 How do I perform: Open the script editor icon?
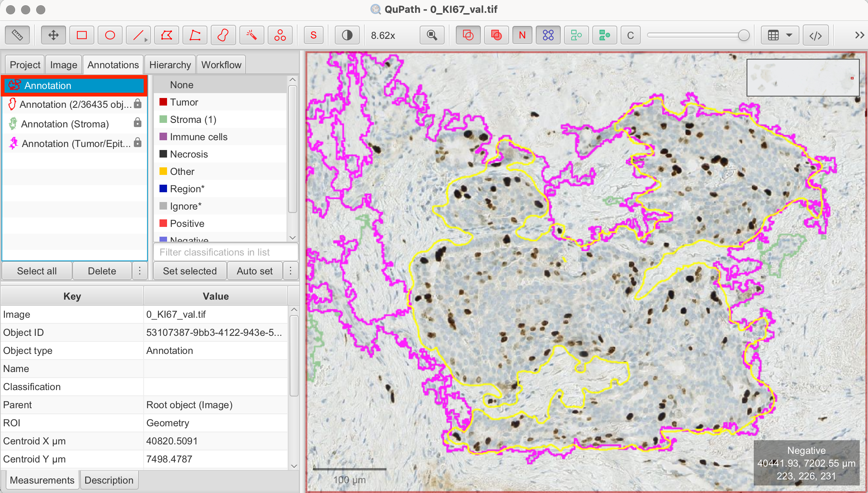click(815, 35)
